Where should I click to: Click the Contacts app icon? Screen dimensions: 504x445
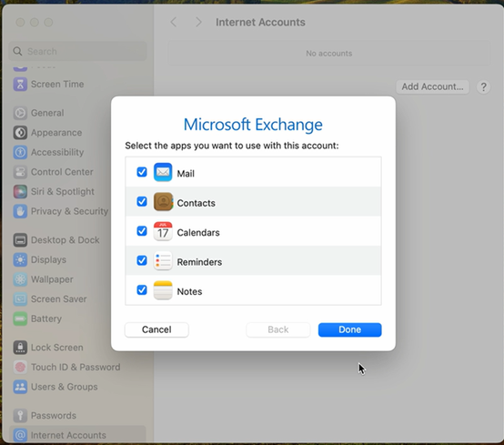[163, 202]
